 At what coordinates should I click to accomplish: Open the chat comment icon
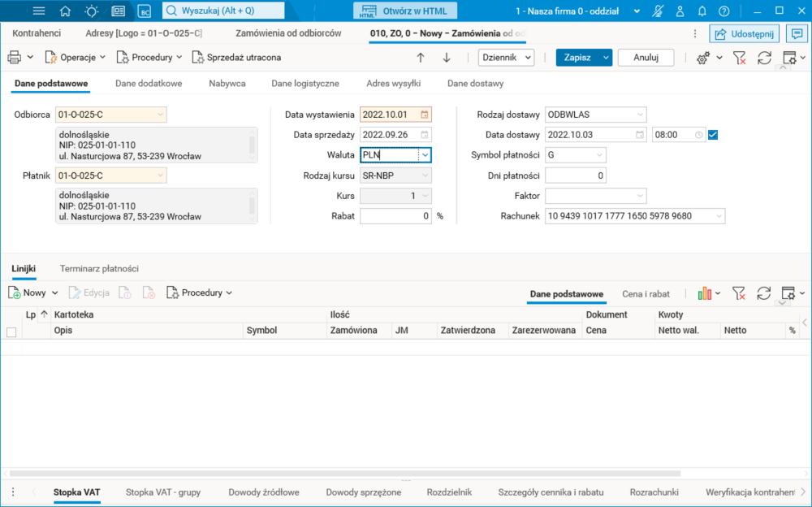pyautogui.click(x=797, y=33)
